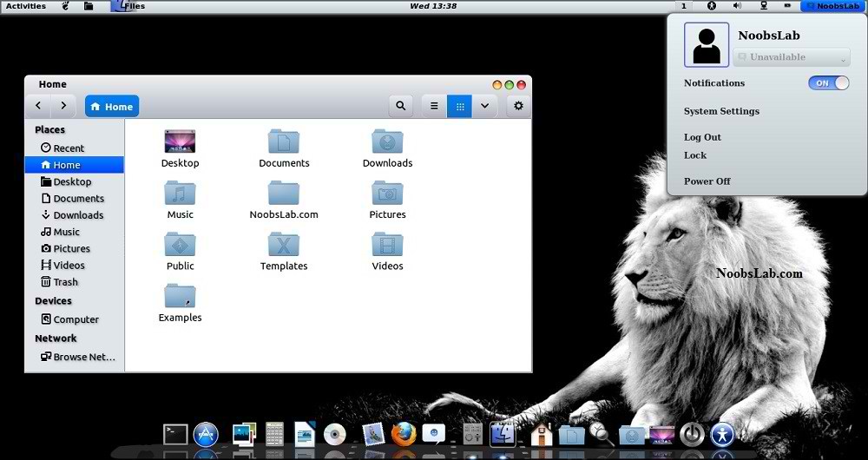
Task: Select the Public folder
Action: click(x=180, y=252)
